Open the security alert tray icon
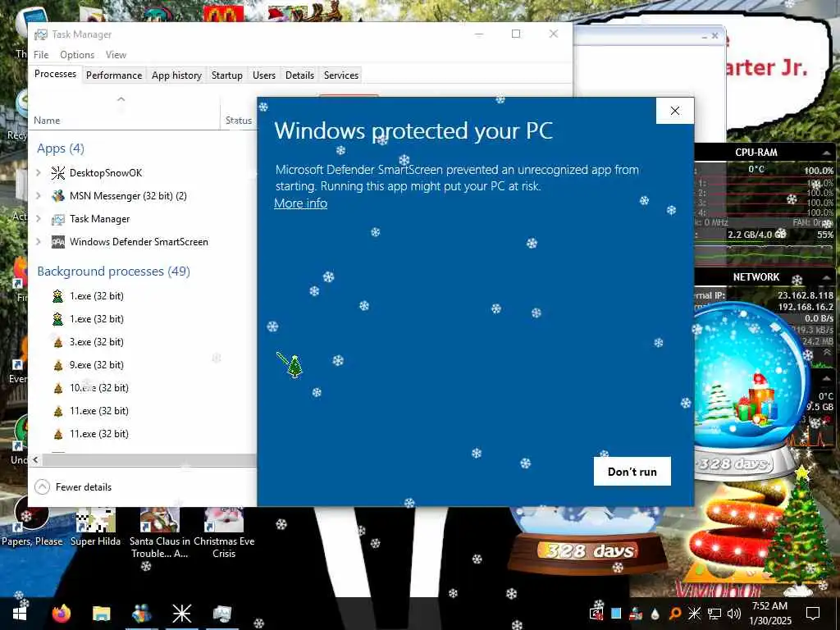Screen dimensions: 840x630 tap(596, 614)
